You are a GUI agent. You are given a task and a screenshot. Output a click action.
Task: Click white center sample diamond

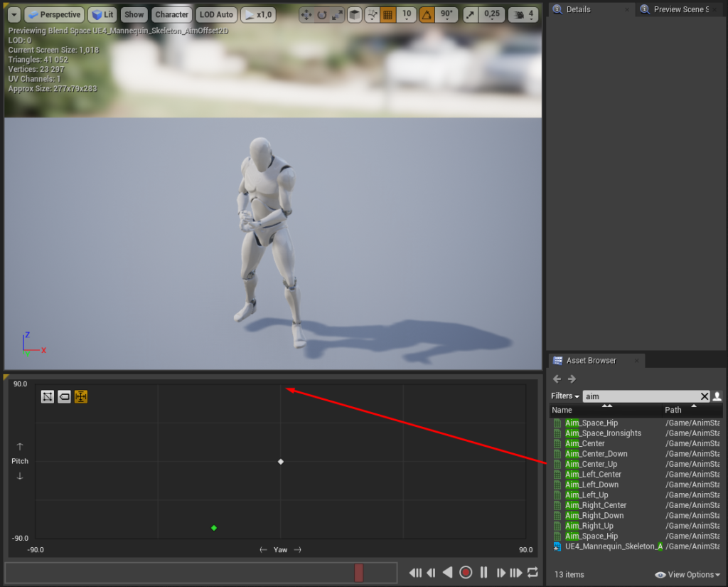pyautogui.click(x=280, y=462)
